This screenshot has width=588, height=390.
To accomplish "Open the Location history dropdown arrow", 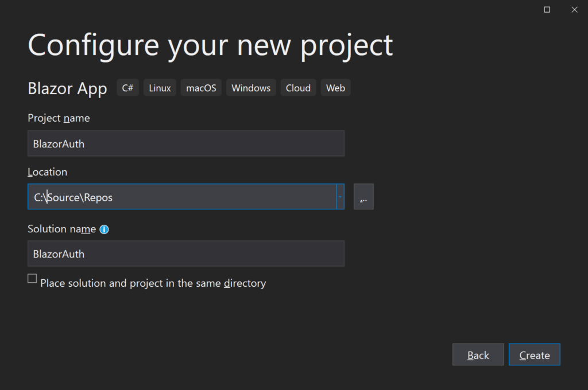I will [339, 196].
